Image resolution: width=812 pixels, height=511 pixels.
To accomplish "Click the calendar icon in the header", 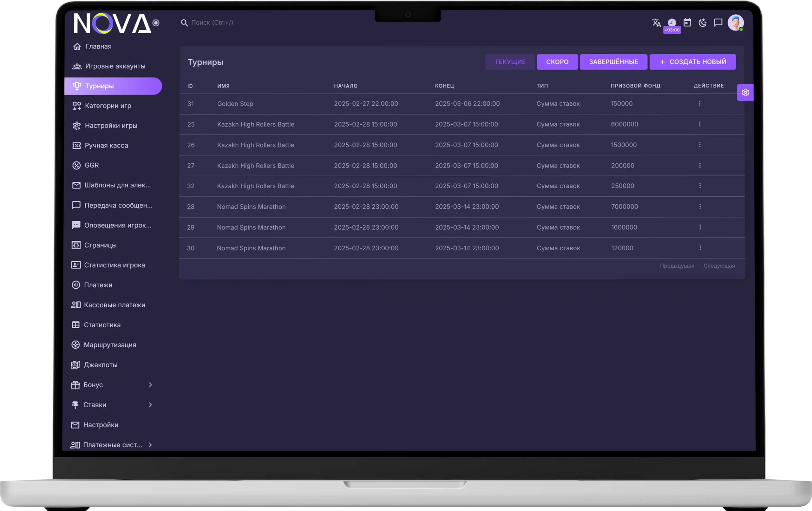I will click(x=687, y=23).
